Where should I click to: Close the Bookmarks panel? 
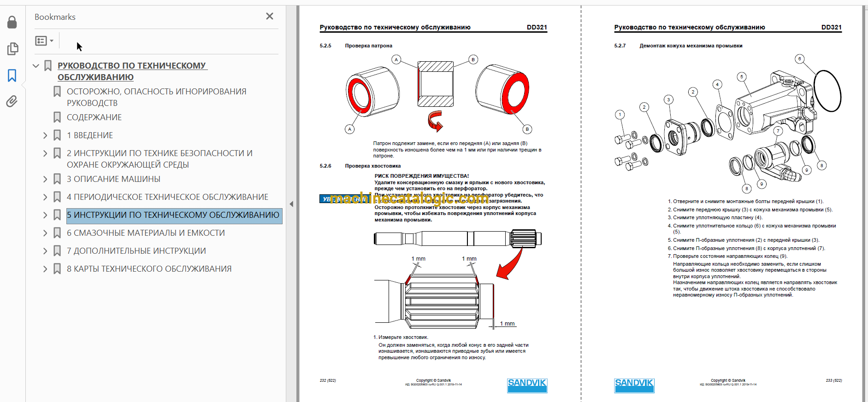pos(270,16)
